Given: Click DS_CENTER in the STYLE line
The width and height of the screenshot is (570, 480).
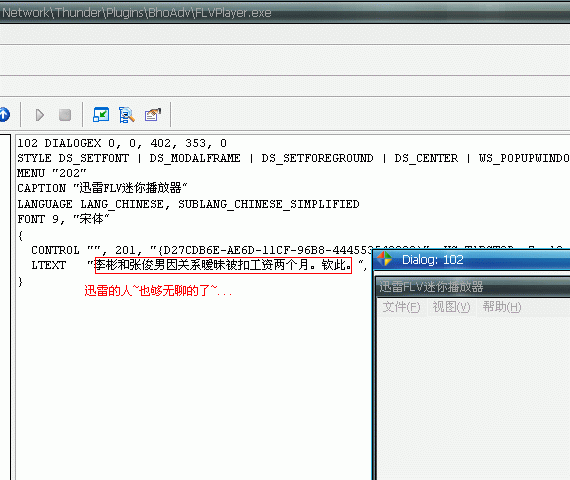Looking at the screenshot, I should 426,158.
